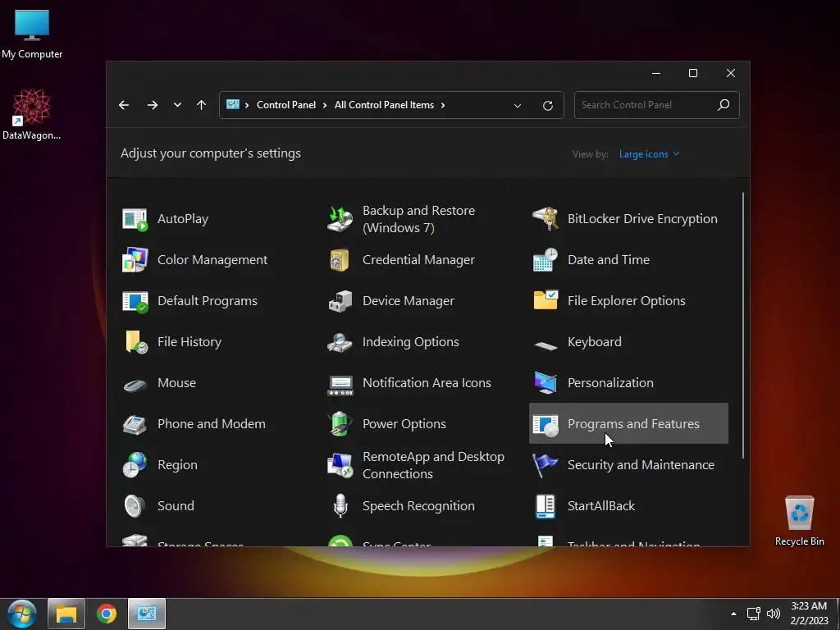Open the Notification Area Icons icon
The image size is (840, 630).
pos(340,385)
